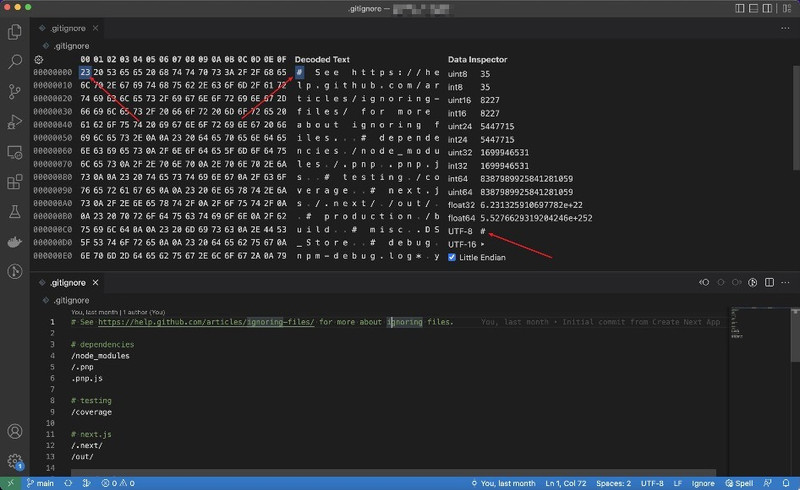
Task: Close the upper .gitignore tab
Action: coord(95,28)
